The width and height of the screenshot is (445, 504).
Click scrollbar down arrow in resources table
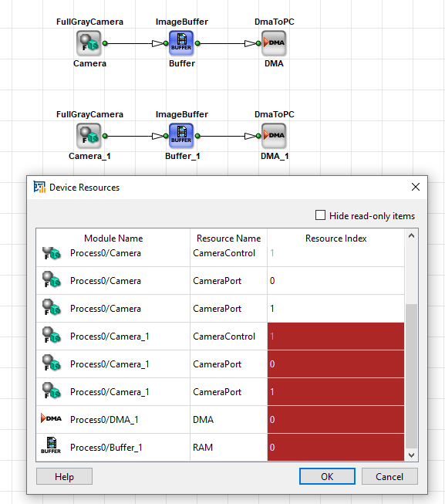click(x=411, y=455)
